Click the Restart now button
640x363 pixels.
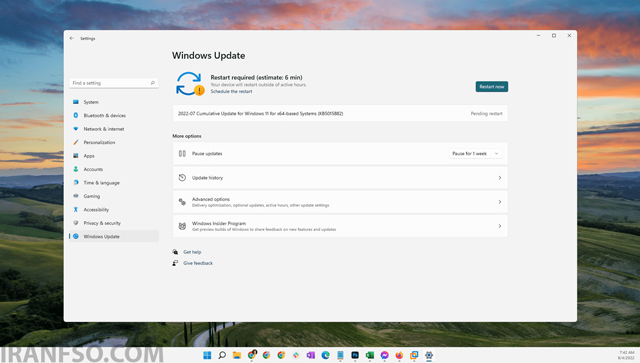(491, 87)
